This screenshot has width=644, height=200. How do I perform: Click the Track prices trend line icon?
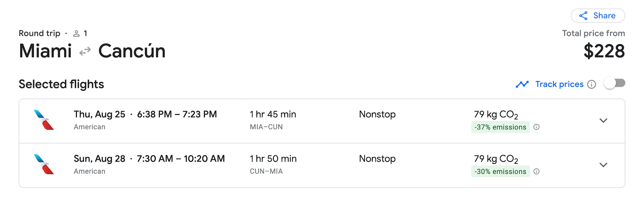(522, 84)
